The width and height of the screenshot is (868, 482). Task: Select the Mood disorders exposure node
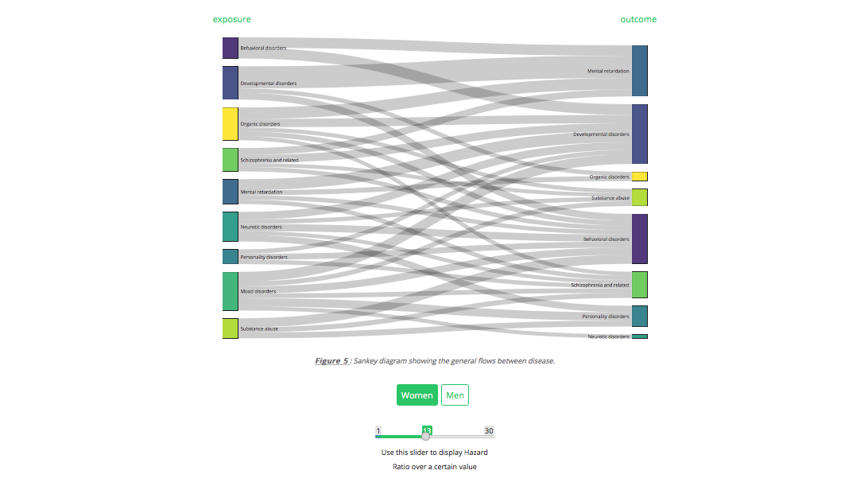click(230, 291)
